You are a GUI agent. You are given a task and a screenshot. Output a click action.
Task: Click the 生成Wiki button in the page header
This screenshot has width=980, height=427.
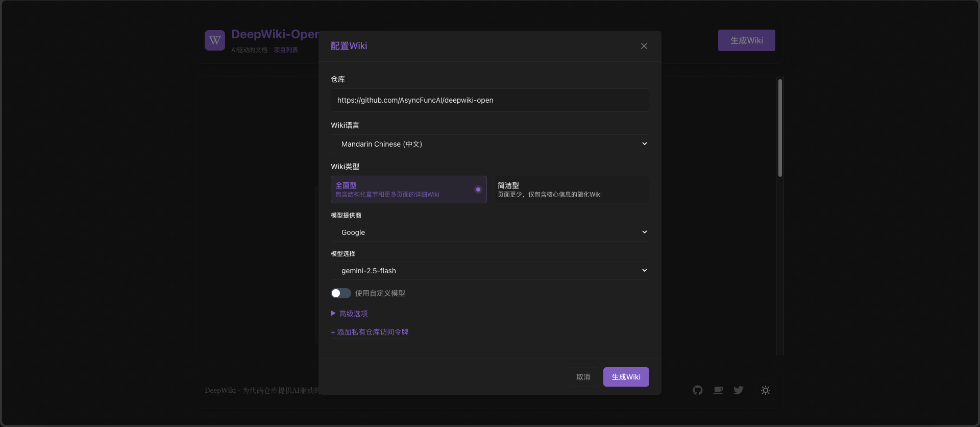tap(747, 40)
